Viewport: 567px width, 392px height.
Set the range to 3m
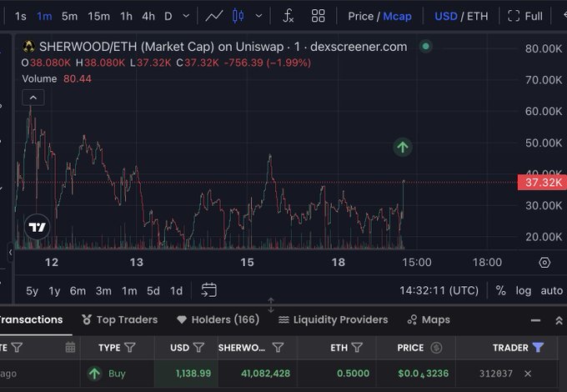[103, 291]
